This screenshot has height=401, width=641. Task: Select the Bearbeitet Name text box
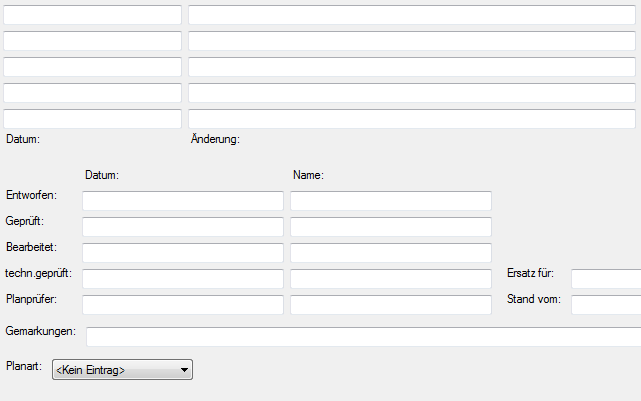[x=391, y=253]
